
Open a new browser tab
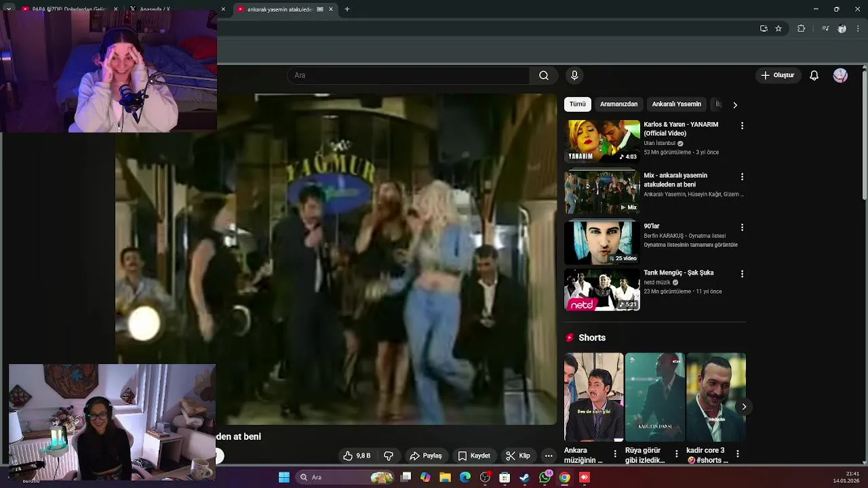coord(347,9)
